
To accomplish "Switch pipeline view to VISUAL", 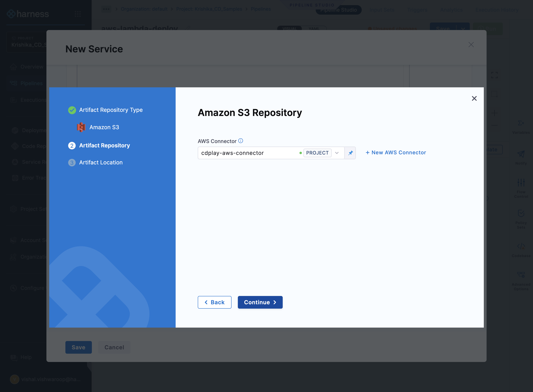I will point(289,28).
